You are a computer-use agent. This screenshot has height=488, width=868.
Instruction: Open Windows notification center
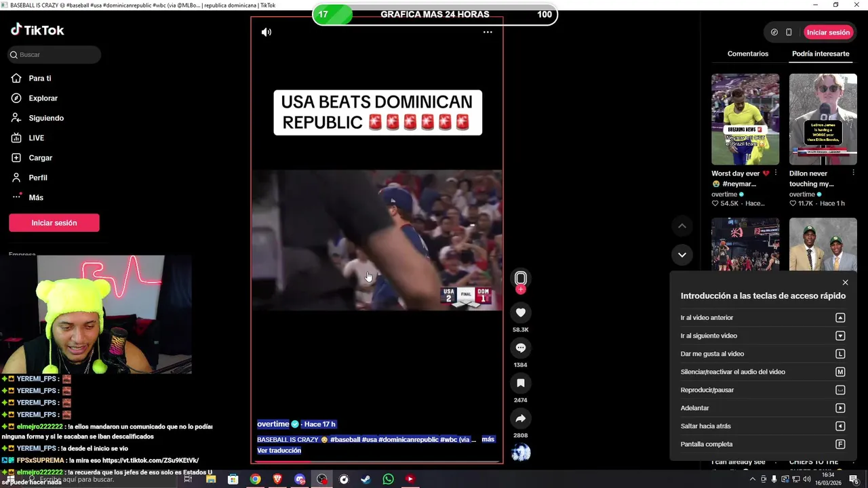854,479
